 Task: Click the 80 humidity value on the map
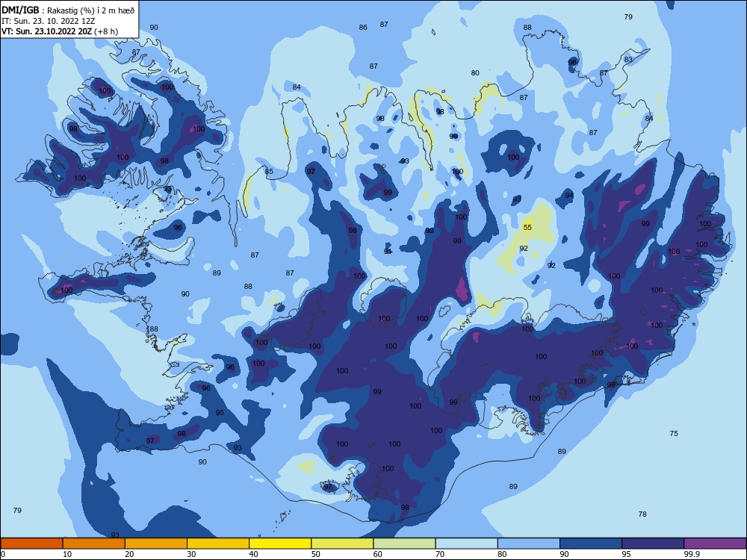[475, 73]
